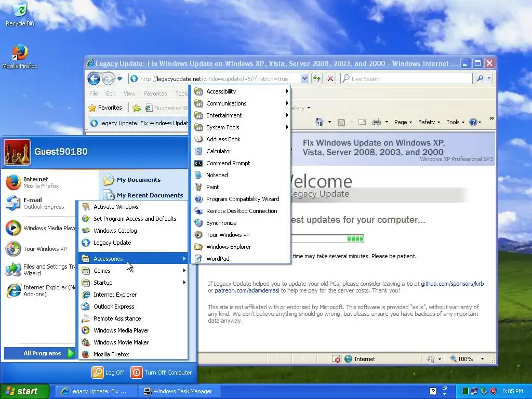Click the Log Off button
This screenshot has width=532, height=399.
pos(108,373)
